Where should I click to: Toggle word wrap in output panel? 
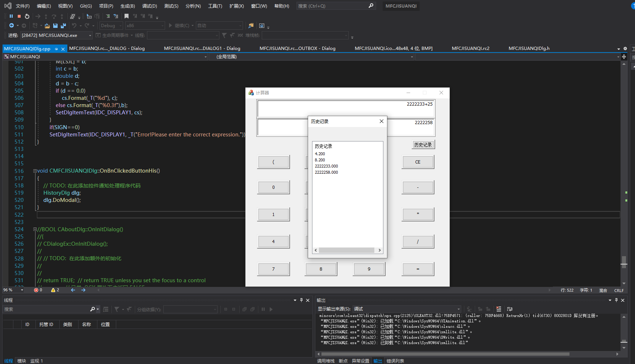tap(510, 309)
